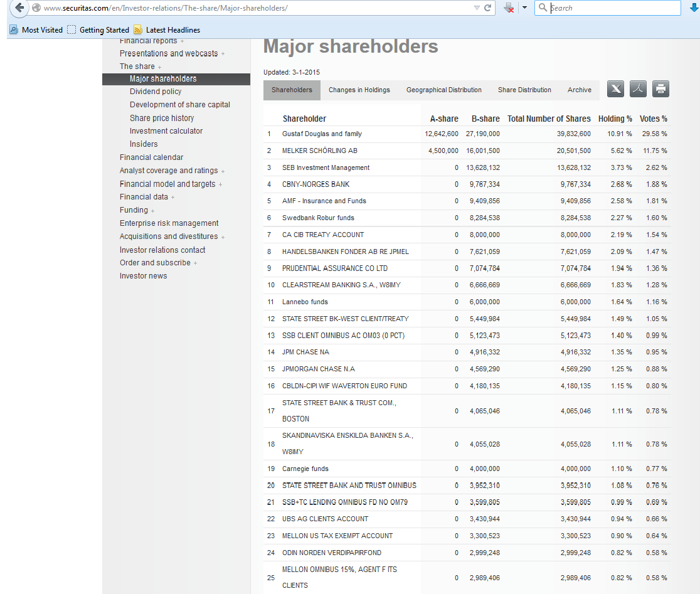
Task: Click the Votes % column header
Action: (x=654, y=119)
